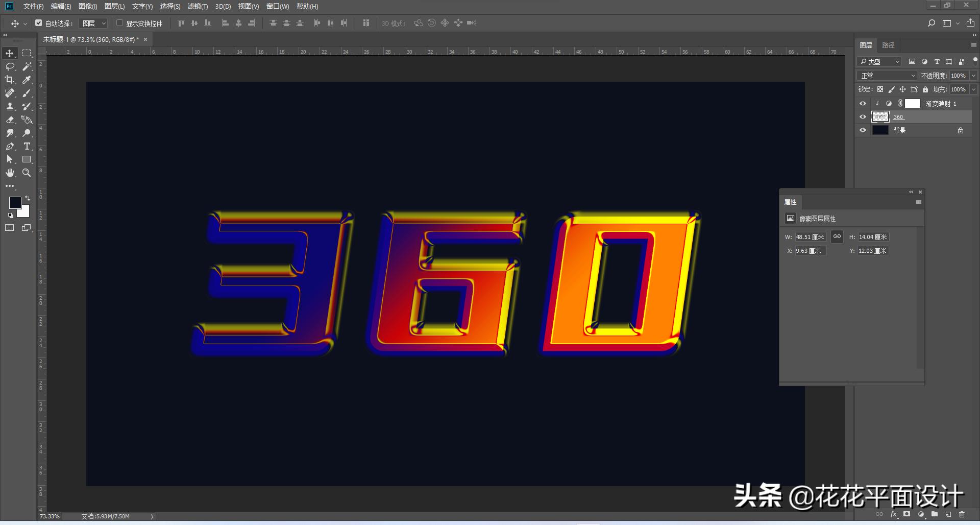Switch to the 路径 tab

888,45
